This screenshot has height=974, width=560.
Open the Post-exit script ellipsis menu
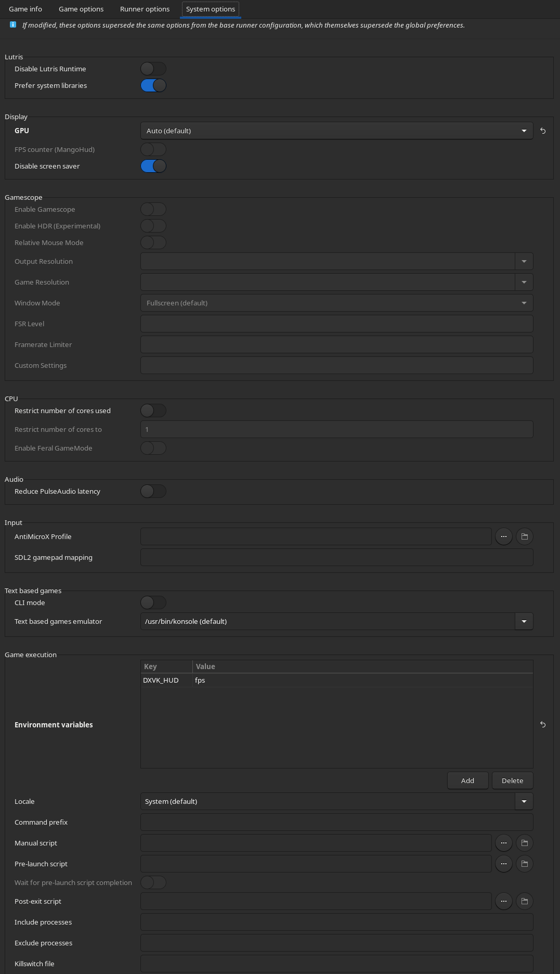click(x=504, y=901)
